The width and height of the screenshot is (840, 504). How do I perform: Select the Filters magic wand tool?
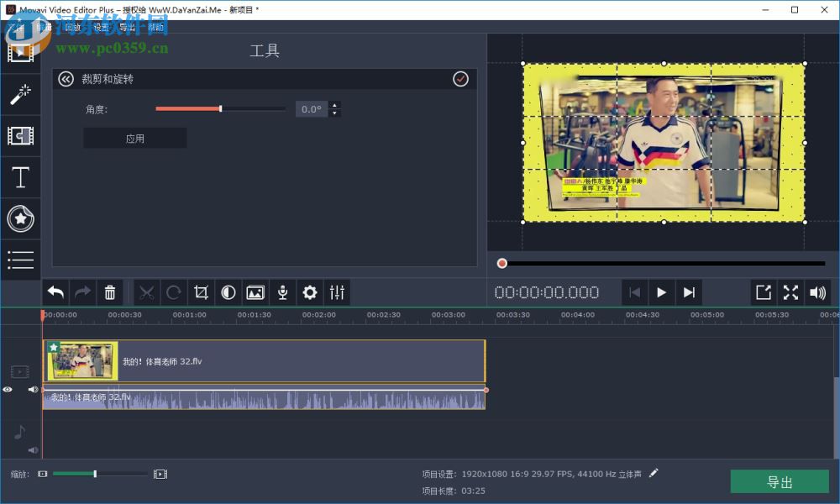click(21, 93)
